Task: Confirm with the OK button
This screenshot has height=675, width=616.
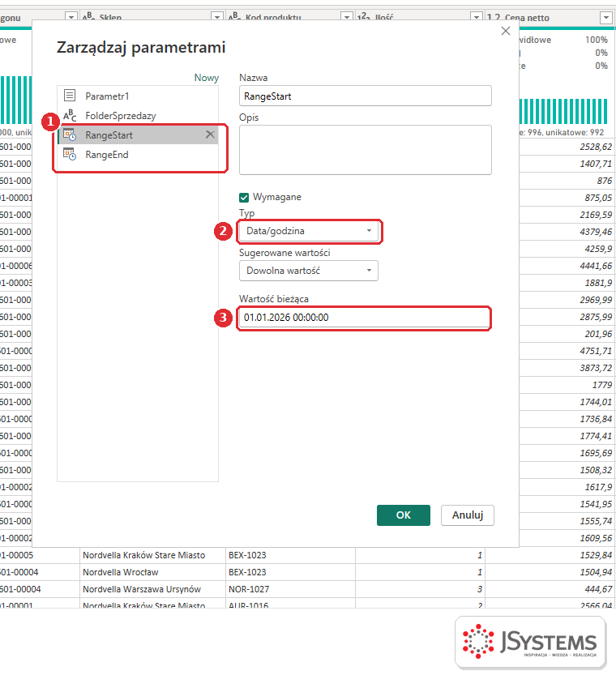Action: click(x=404, y=515)
